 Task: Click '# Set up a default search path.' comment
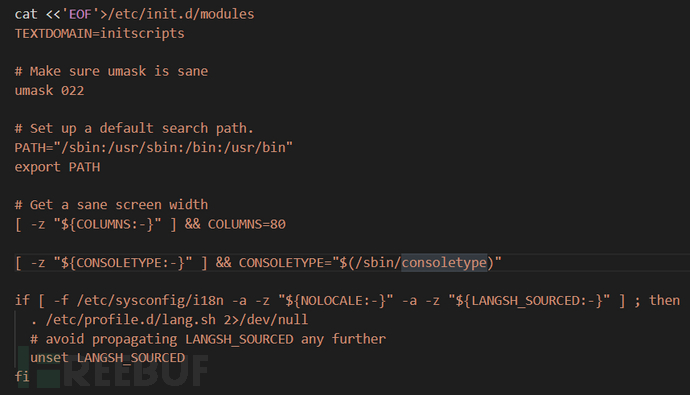134,128
